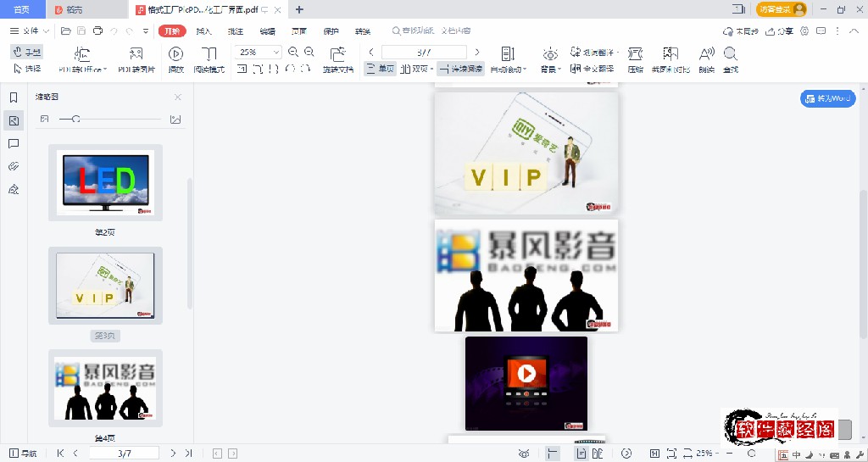The width and height of the screenshot is (868, 462).
Task: Click 全文翻译 full text translation
Action: coord(592,69)
